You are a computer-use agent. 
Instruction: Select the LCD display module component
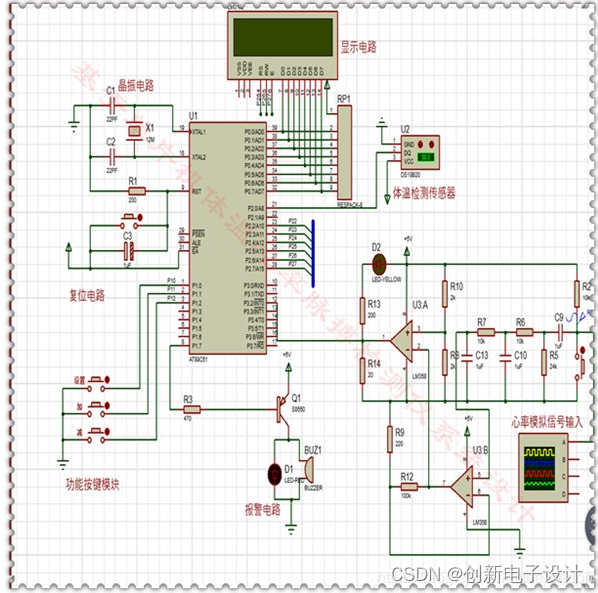(282, 45)
